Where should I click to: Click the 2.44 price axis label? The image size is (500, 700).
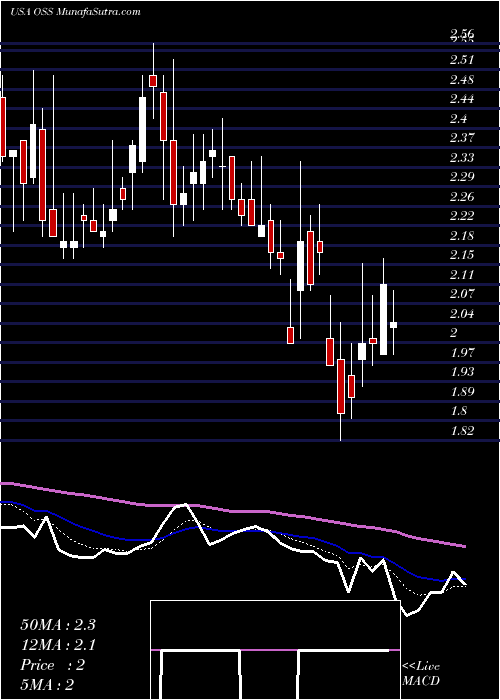[x=462, y=99]
